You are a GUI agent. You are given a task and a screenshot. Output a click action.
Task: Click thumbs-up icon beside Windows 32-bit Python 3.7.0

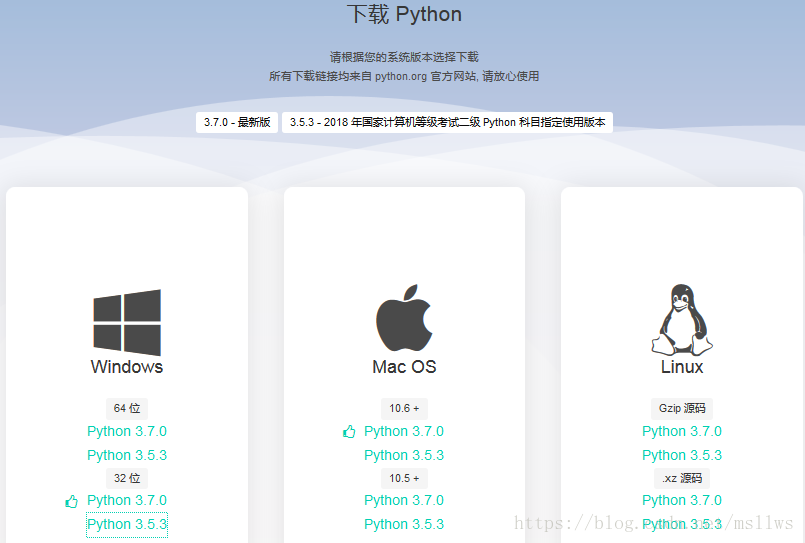72,501
